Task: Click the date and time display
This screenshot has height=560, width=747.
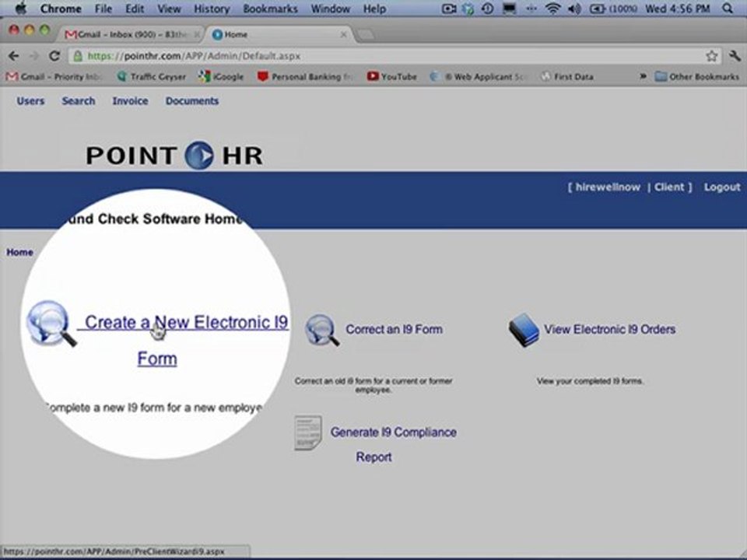Action: 678,9
